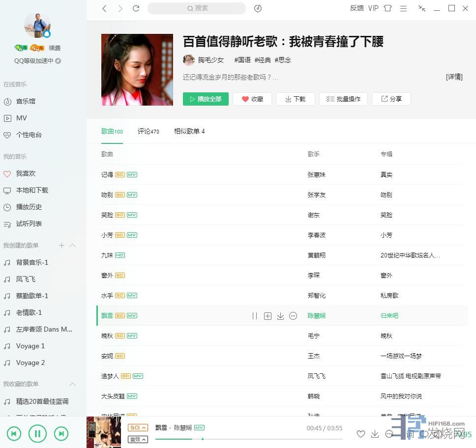Click the 批量操作 button

point(343,99)
